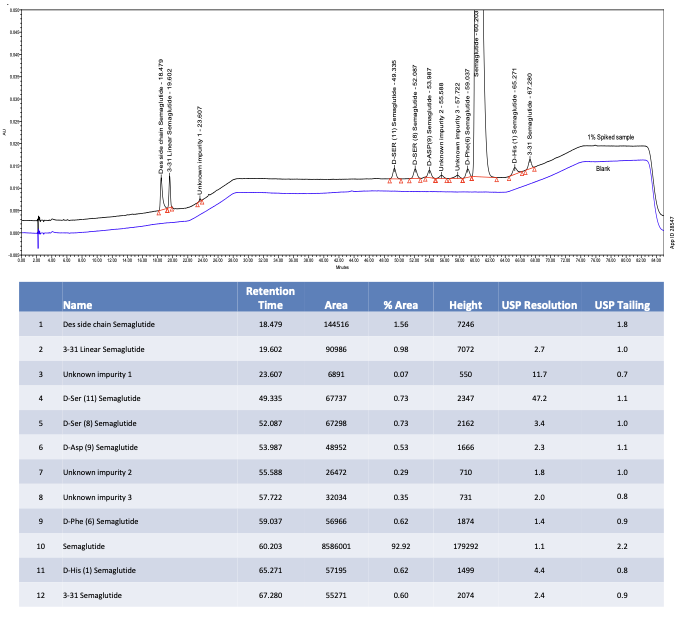
Task: Click the Retention Time column header
Action: [260, 298]
